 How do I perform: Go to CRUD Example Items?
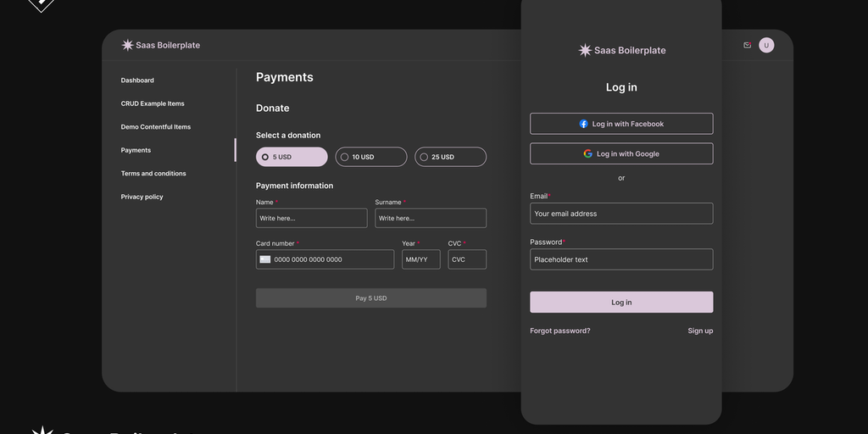coord(153,103)
